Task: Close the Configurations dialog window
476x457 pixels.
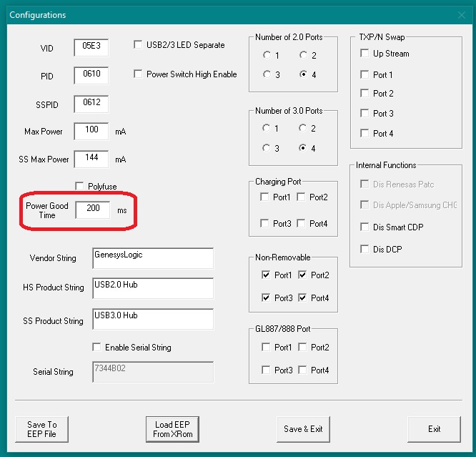Action: 461,15
